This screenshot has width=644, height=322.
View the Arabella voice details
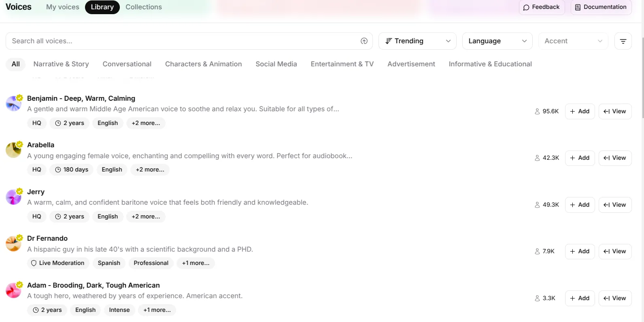point(615,158)
